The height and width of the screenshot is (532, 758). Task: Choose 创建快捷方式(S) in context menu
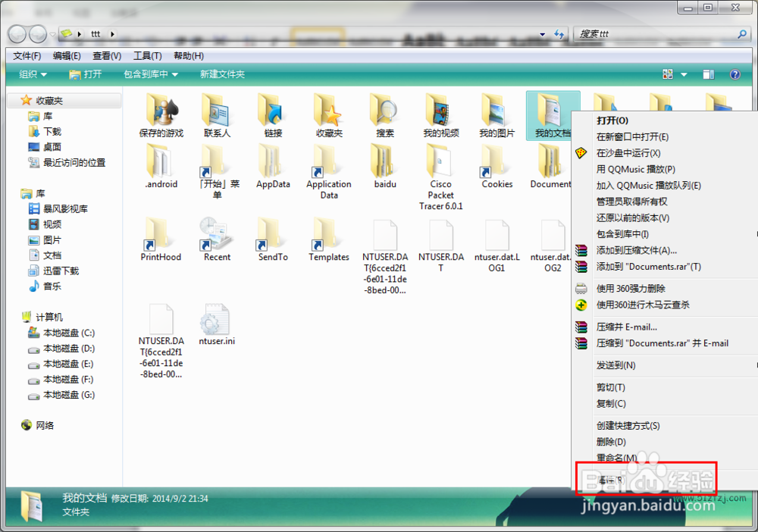(x=665, y=426)
